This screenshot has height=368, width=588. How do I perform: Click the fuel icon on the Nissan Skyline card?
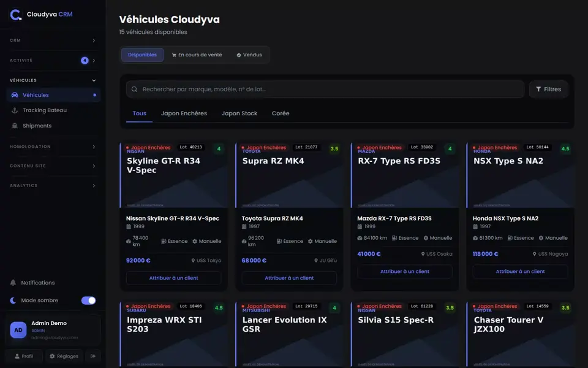[164, 241]
